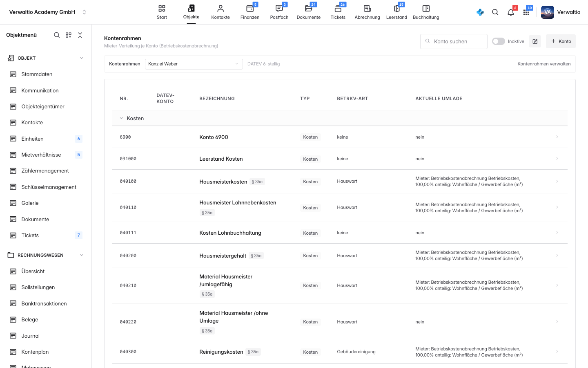Open global search magnifier in header
588x368 pixels.
point(495,12)
